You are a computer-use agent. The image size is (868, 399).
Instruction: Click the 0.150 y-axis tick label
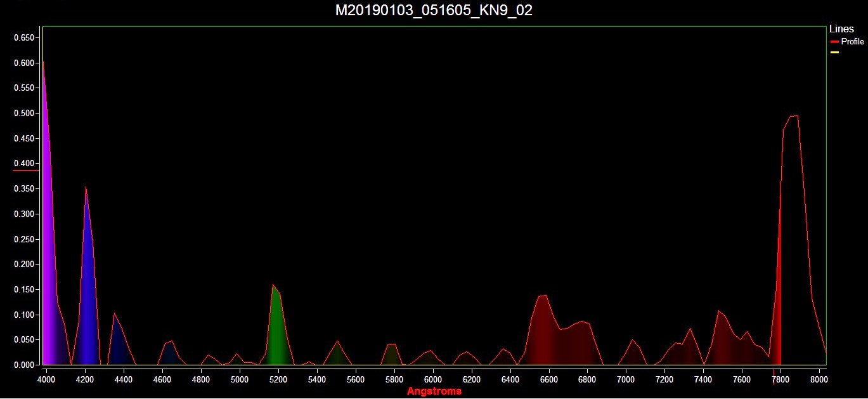[24, 290]
